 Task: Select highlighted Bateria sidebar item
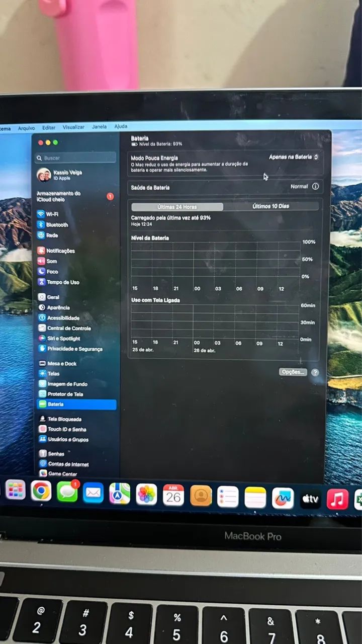click(x=76, y=405)
